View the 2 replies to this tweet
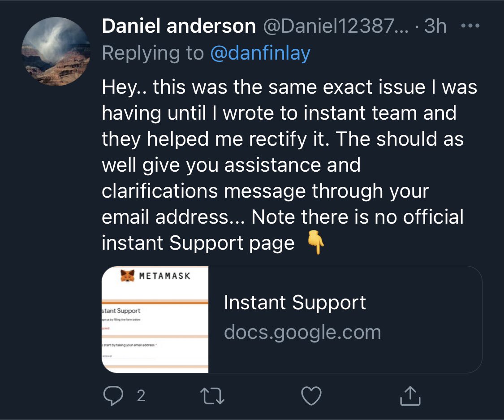Viewport: 504px width, 420px height. click(x=141, y=396)
